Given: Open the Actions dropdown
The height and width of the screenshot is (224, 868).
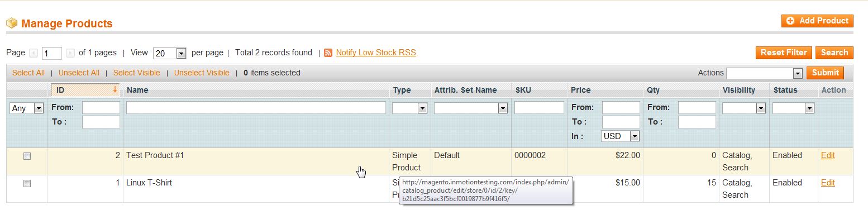Looking at the screenshot, I should [764, 73].
